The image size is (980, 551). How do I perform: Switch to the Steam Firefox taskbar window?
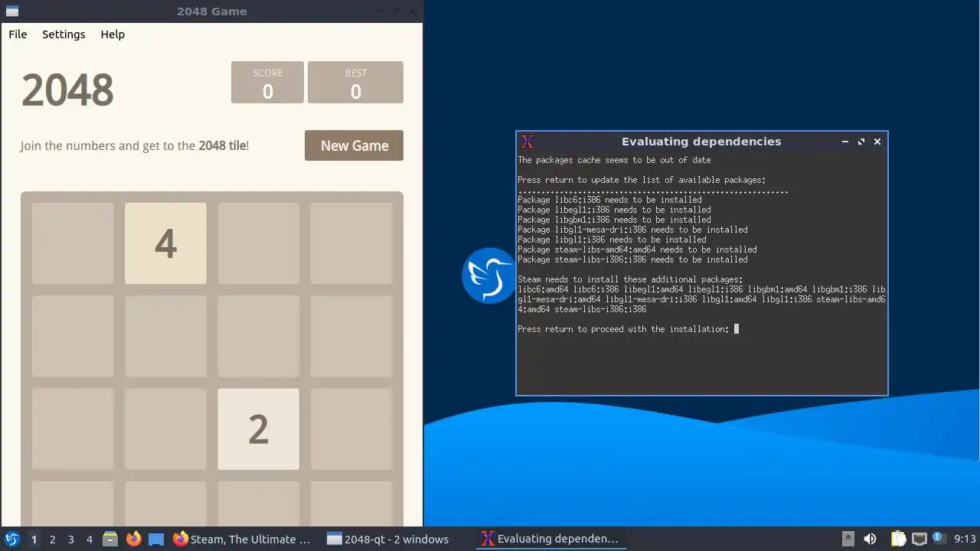coord(243,540)
